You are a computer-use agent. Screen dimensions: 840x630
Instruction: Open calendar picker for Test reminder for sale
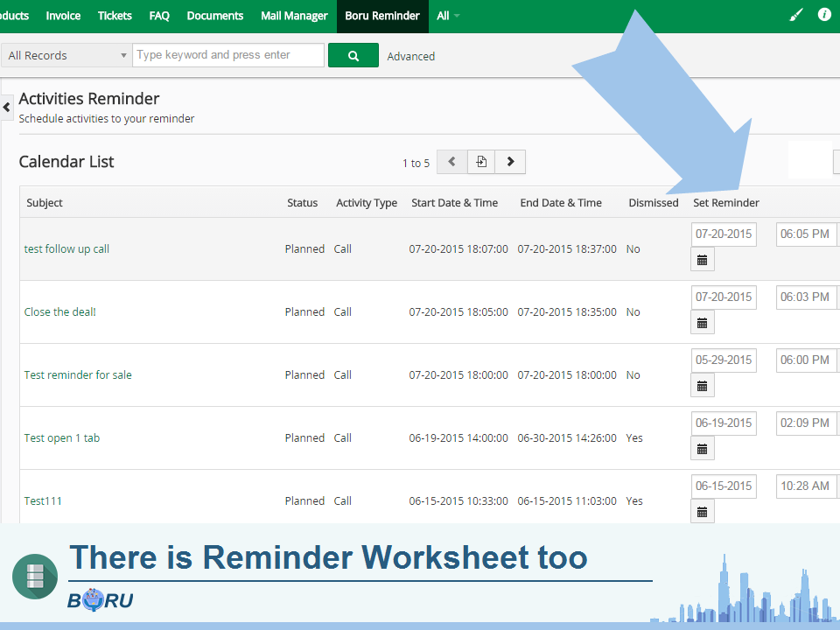point(702,386)
